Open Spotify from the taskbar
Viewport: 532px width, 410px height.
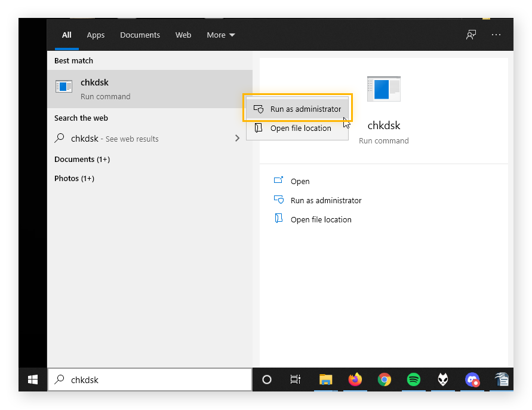(413, 380)
